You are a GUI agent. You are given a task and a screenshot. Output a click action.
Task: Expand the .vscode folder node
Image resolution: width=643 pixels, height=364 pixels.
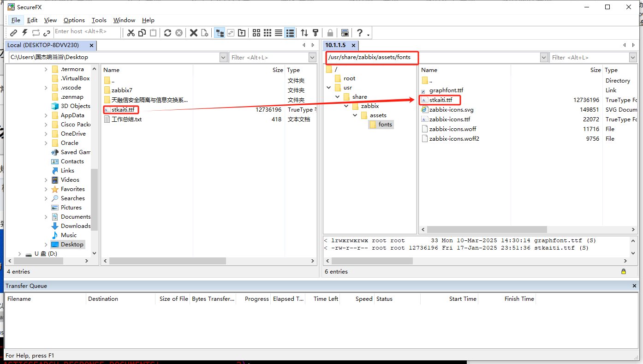(x=46, y=88)
